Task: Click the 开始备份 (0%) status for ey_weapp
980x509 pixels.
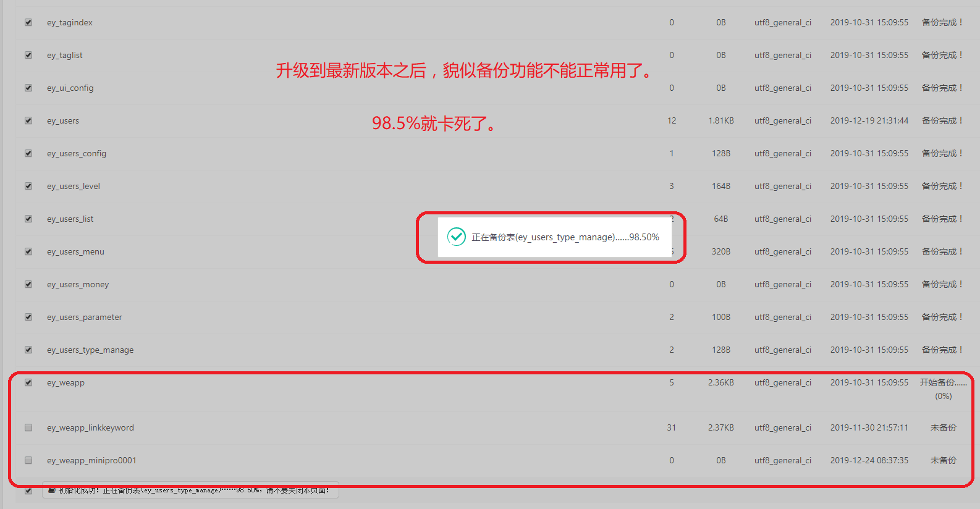Action: (944, 389)
